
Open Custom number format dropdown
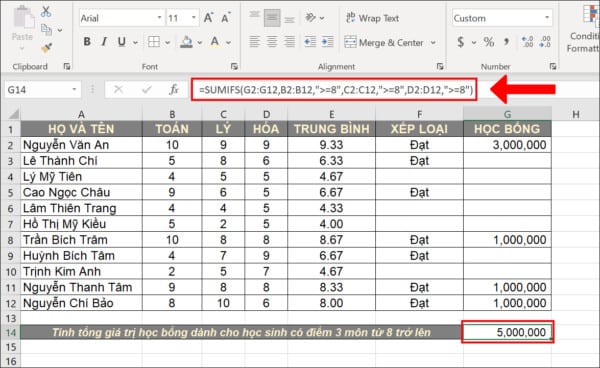pyautogui.click(x=547, y=18)
